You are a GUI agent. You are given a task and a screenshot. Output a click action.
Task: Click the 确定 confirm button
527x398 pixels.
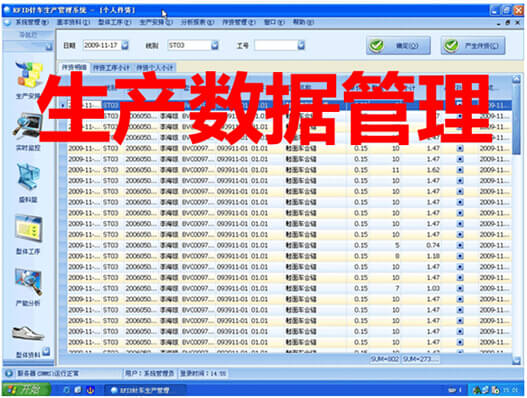point(398,45)
